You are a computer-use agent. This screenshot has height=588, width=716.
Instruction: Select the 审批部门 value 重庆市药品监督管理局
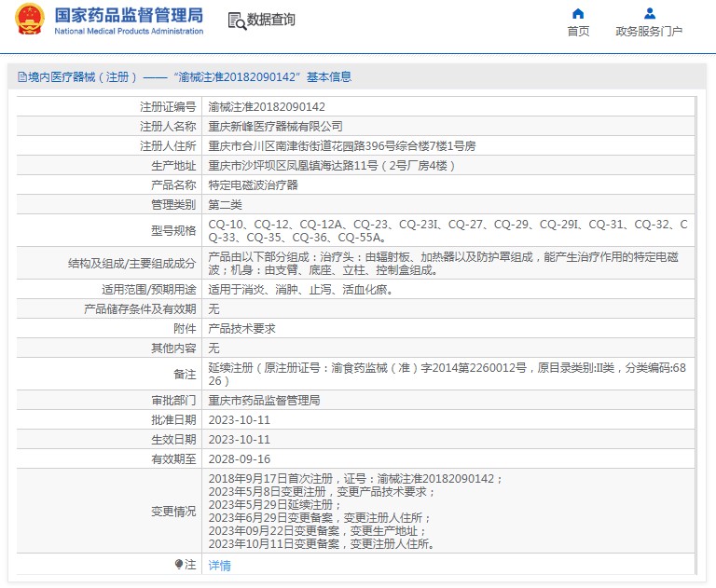pos(264,401)
